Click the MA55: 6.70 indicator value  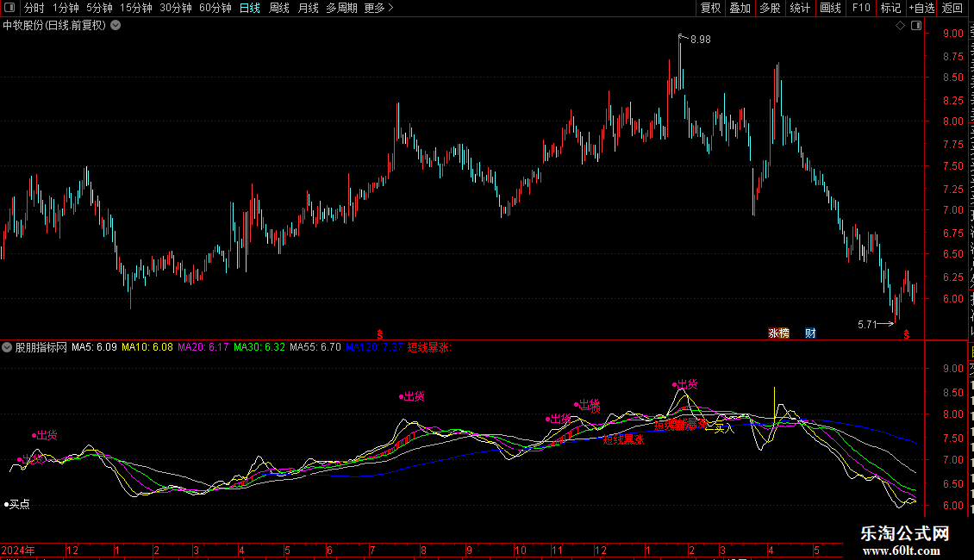point(315,347)
